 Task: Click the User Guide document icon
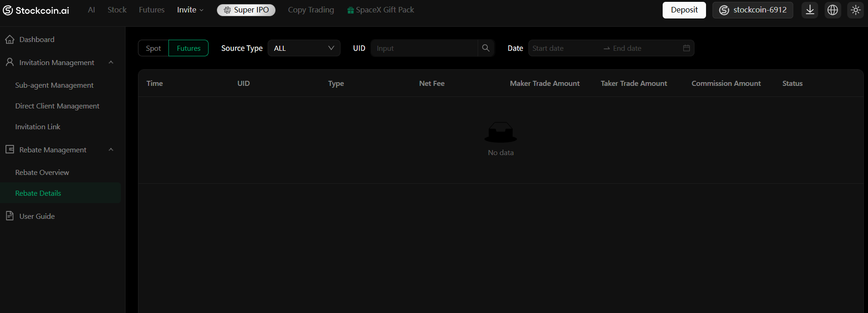pos(10,216)
